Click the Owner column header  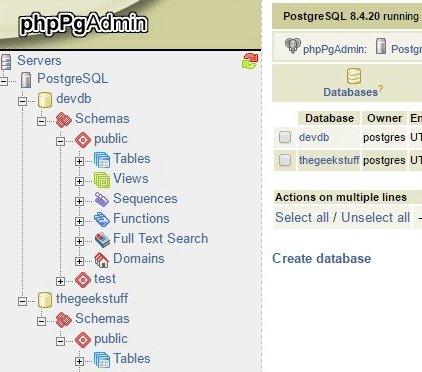point(385,118)
